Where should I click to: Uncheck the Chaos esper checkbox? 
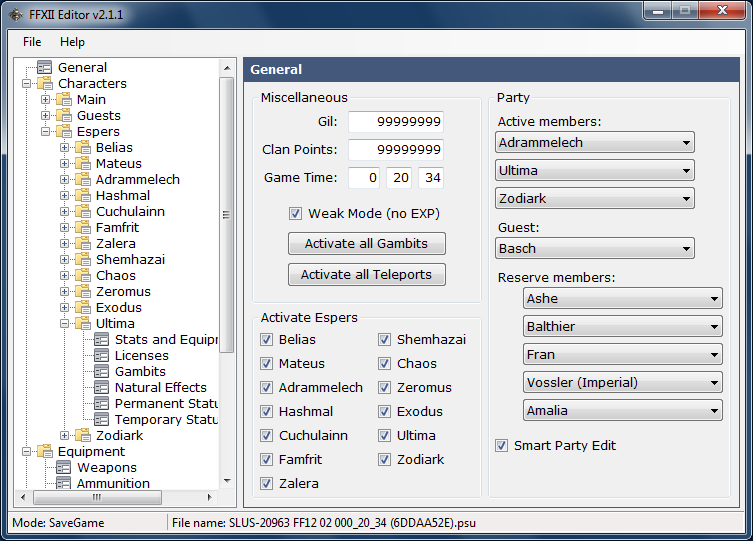click(384, 363)
